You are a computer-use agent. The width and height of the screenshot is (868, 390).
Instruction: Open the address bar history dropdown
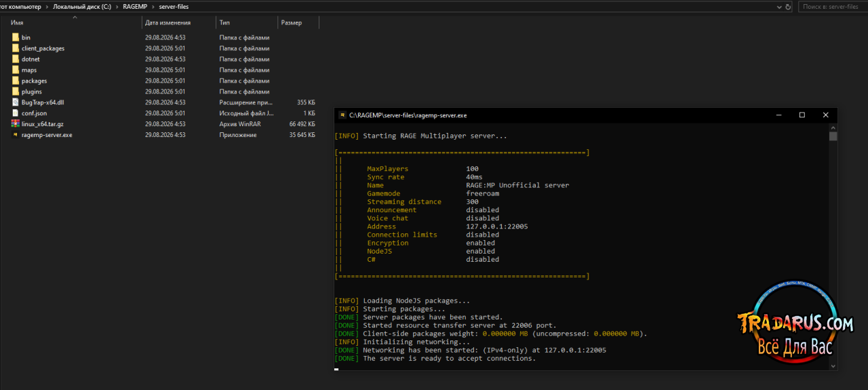click(x=779, y=6)
